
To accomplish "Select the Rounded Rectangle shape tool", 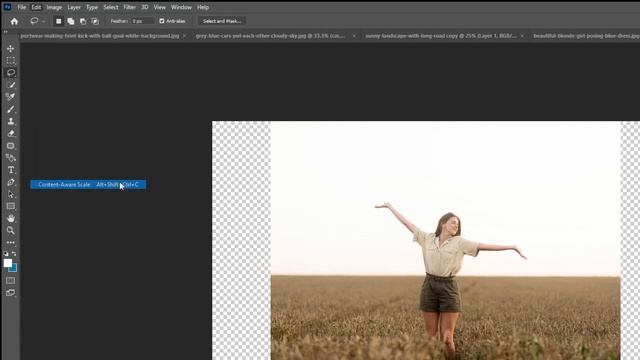I will pyautogui.click(x=11, y=146).
